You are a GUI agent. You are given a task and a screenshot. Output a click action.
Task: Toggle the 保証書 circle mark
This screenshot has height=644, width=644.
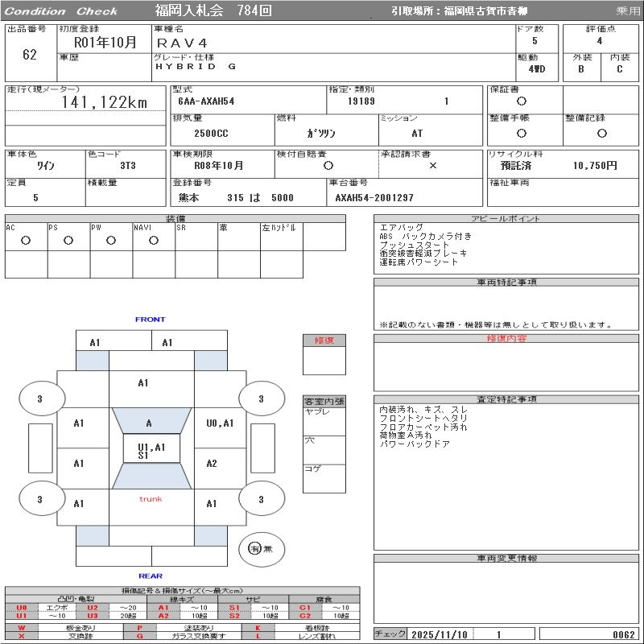pyautogui.click(x=522, y=101)
